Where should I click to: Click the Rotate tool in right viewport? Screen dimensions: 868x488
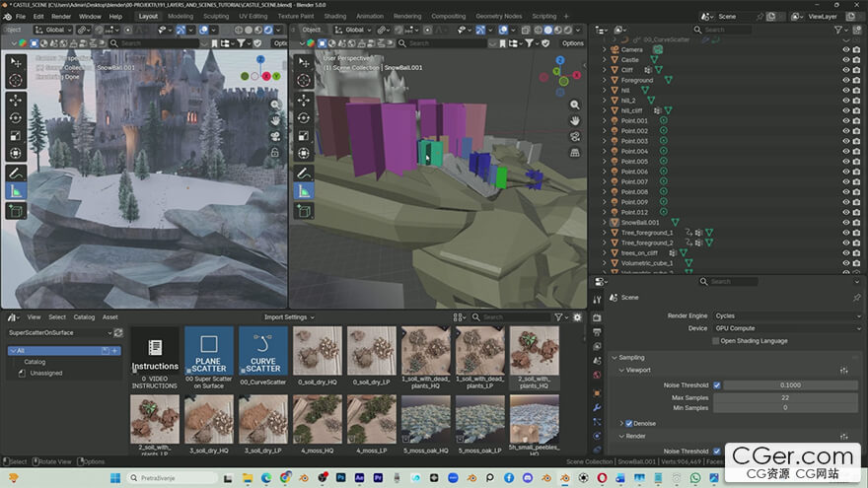tap(304, 117)
